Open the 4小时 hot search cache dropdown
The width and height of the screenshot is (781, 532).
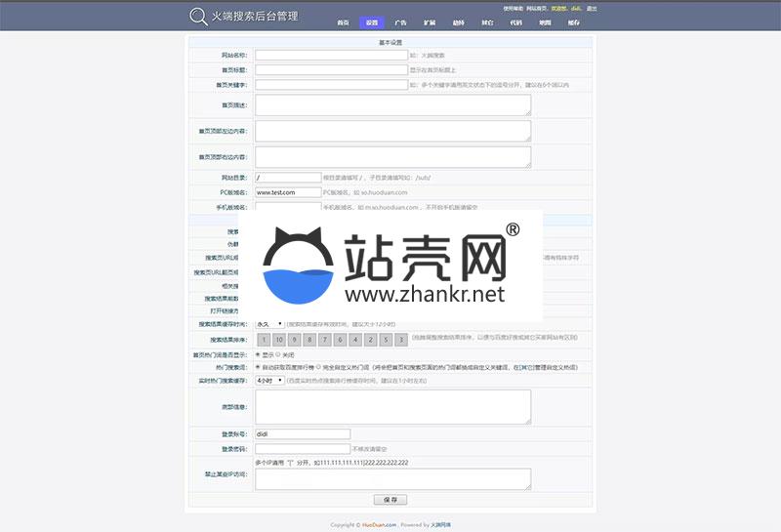coord(269,380)
